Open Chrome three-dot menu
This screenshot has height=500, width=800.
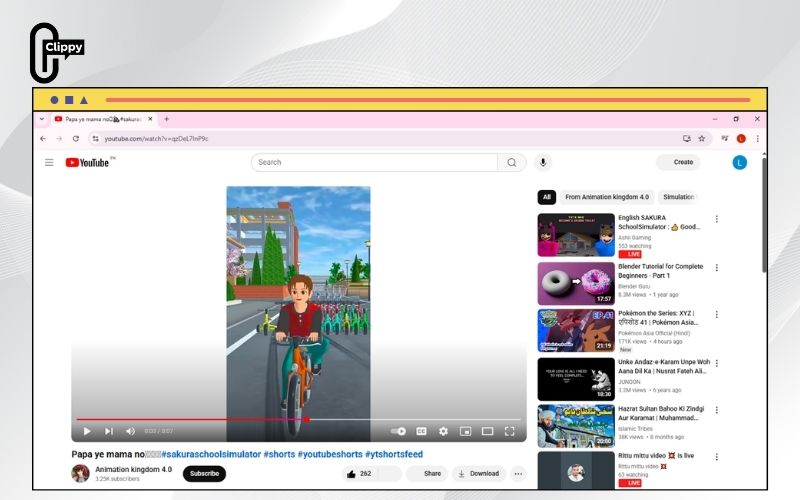click(x=757, y=138)
